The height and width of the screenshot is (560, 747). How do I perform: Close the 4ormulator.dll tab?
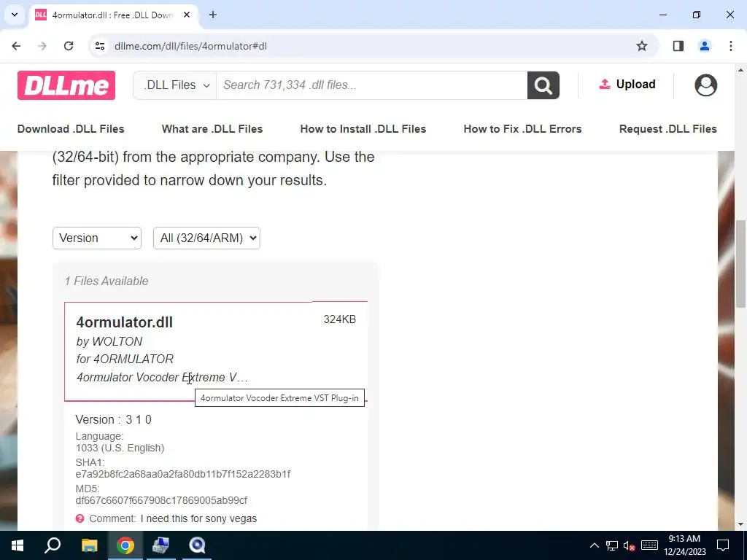187,15
